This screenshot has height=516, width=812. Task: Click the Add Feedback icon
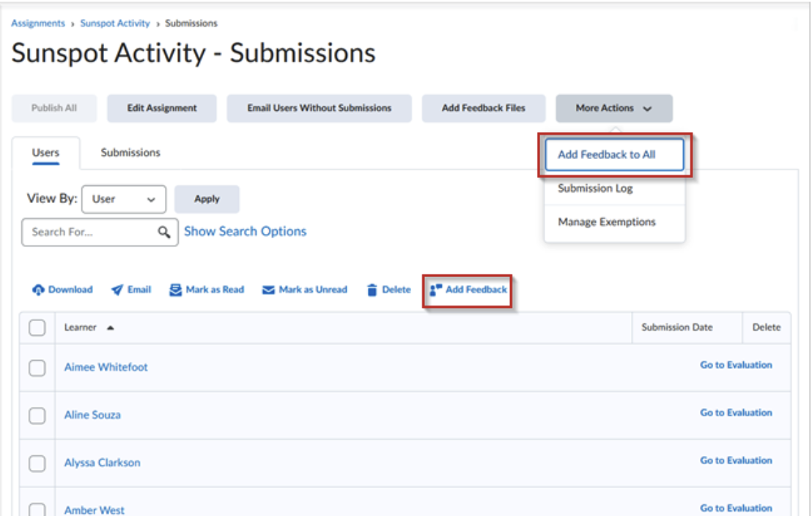pos(434,289)
